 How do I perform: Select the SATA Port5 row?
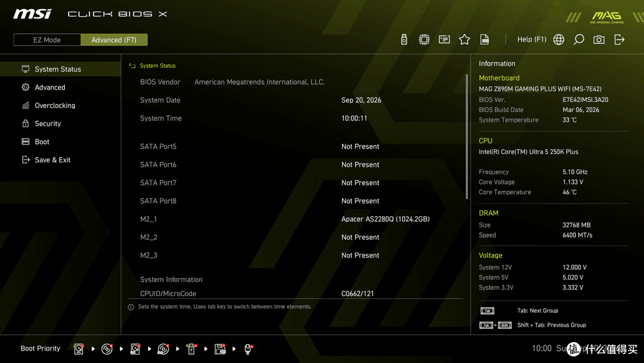296,146
